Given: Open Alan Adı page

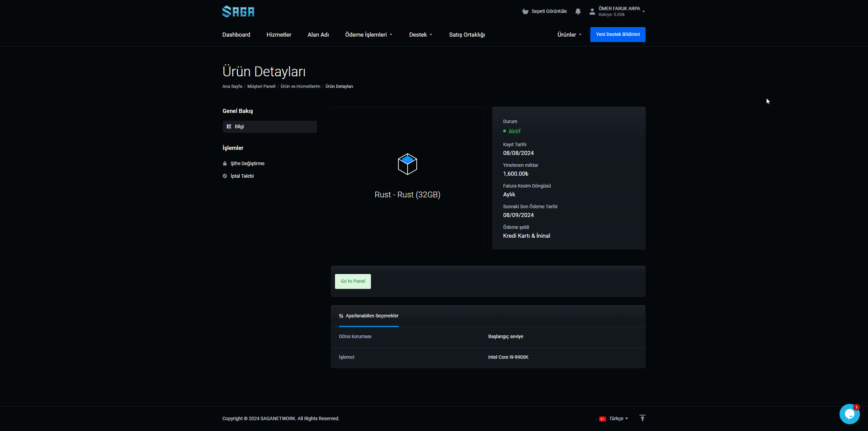Looking at the screenshot, I should (x=318, y=35).
